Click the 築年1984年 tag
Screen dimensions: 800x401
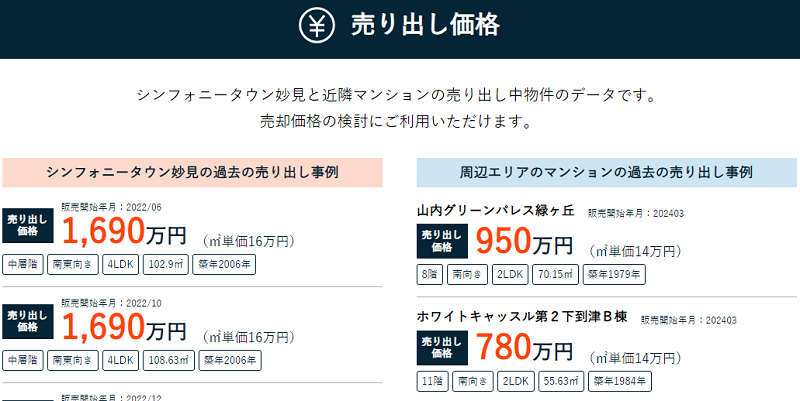click(620, 381)
